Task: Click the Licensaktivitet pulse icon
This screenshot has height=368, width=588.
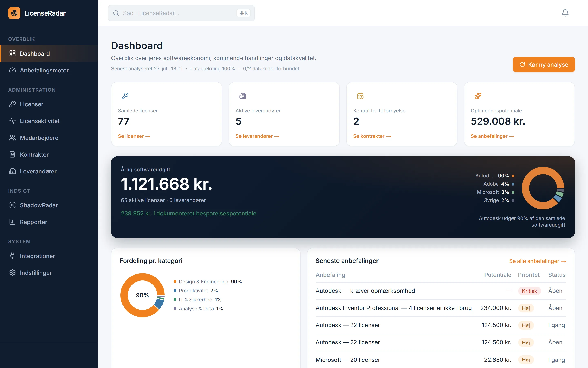Action: [x=12, y=121]
